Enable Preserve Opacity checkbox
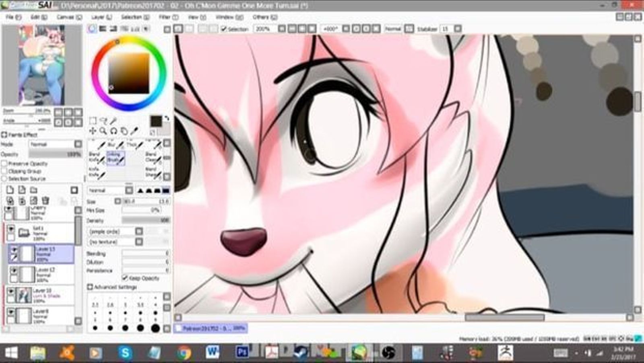The width and height of the screenshot is (644, 363). click(x=4, y=164)
